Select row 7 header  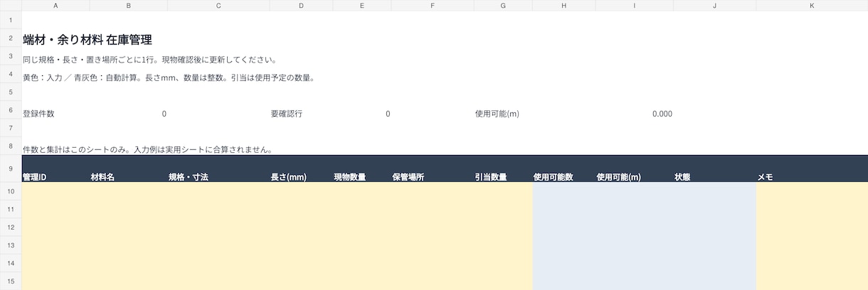coord(11,129)
